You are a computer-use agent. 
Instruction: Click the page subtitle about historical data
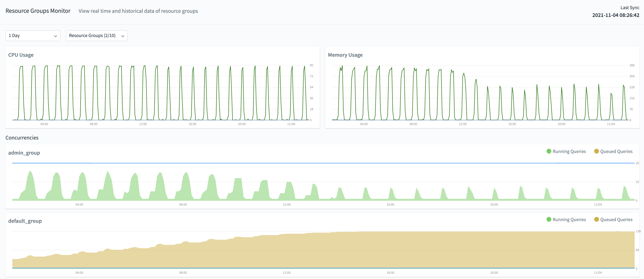pos(138,11)
